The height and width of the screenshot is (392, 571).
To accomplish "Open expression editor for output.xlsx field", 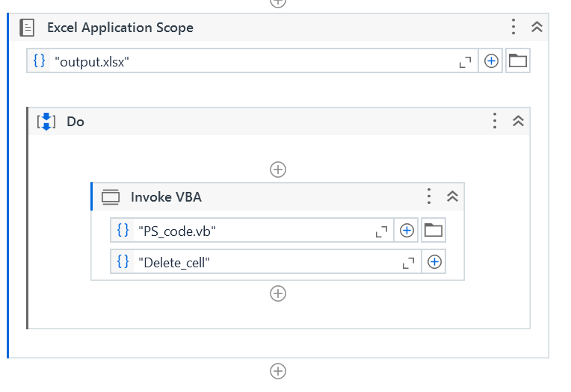I will [466, 62].
